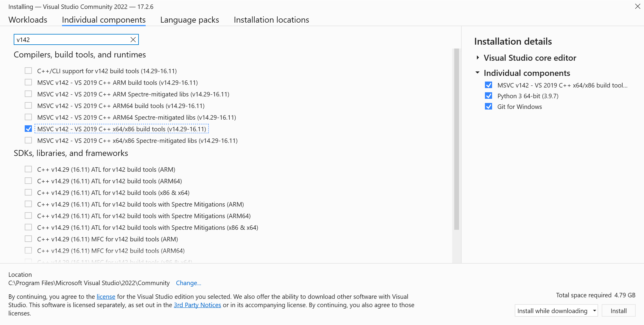Check C++/CLI support for v142 build tools
This screenshot has width=644, height=325.
tap(28, 71)
